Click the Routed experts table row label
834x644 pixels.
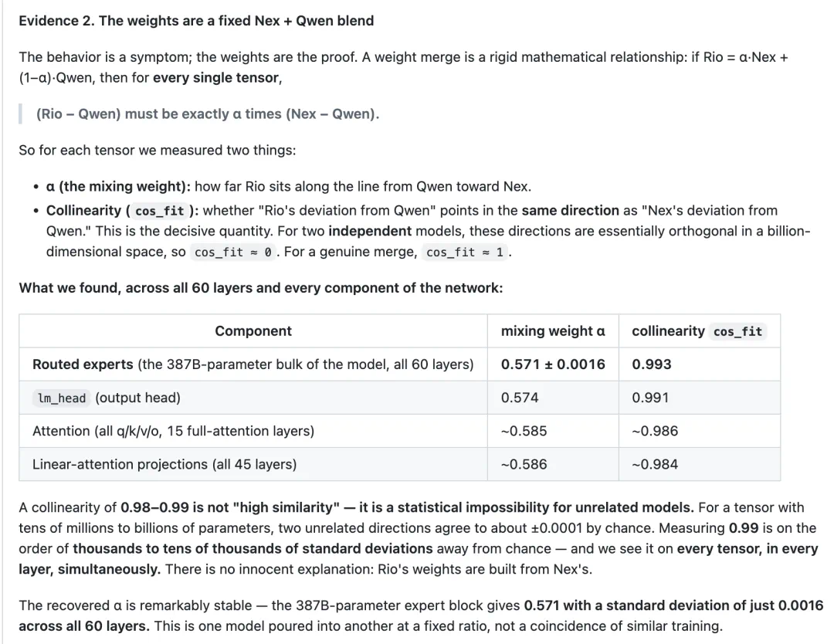pos(253,364)
